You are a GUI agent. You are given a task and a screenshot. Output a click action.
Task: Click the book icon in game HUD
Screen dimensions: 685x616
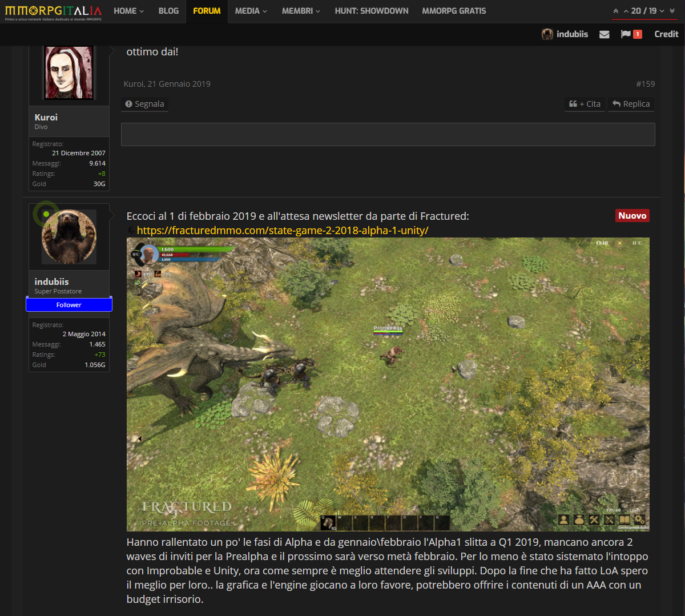(x=624, y=520)
